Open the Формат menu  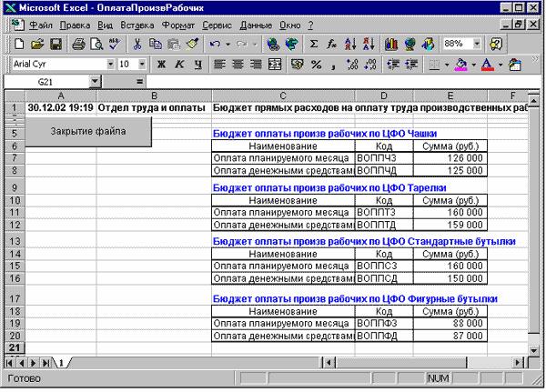point(178,25)
